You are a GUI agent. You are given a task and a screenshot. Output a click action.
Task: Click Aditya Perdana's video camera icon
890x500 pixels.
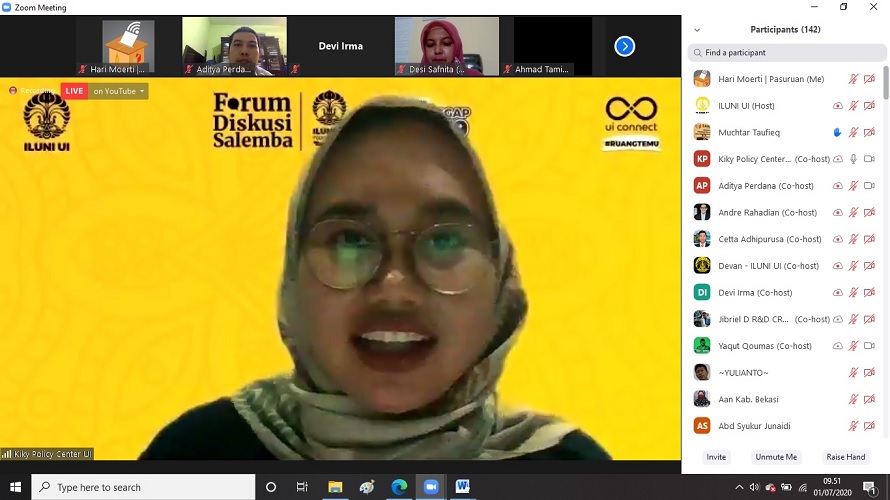(x=869, y=186)
